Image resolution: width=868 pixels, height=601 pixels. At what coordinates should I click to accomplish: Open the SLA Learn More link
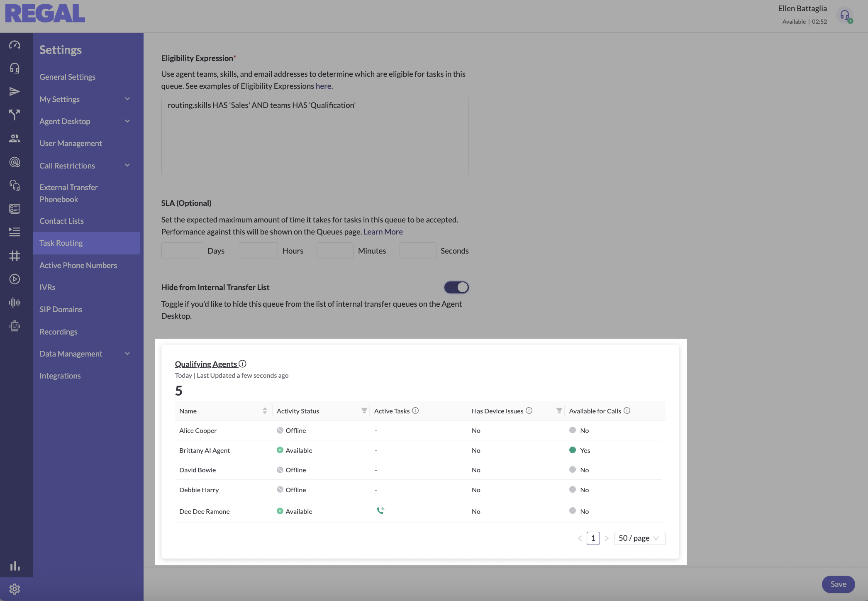point(383,232)
